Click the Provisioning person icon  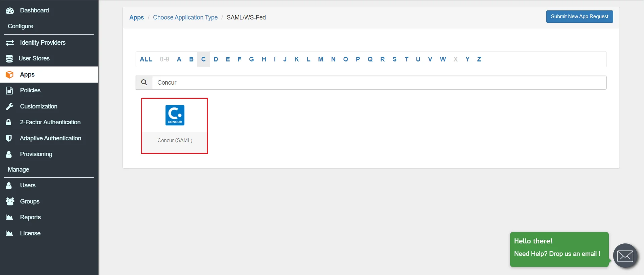(x=9, y=154)
